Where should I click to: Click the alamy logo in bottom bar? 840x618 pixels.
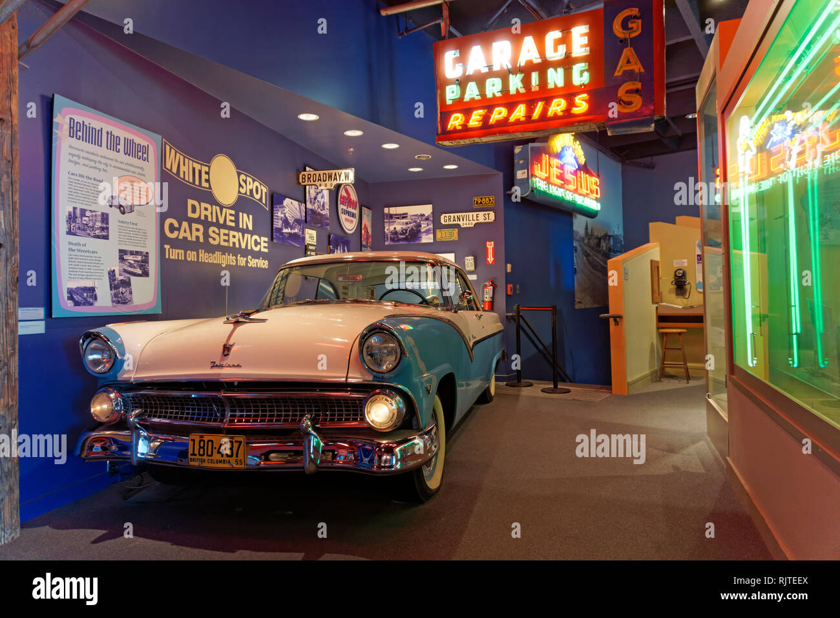tap(65, 589)
